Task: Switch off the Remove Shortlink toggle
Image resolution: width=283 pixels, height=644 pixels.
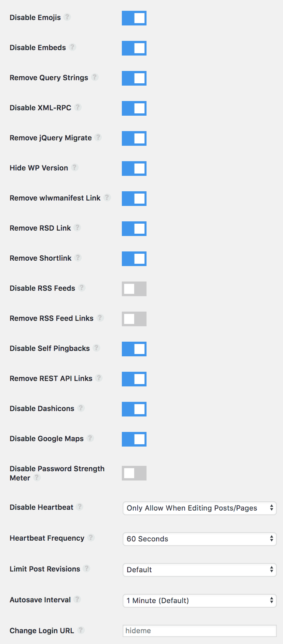Action: 134,258
